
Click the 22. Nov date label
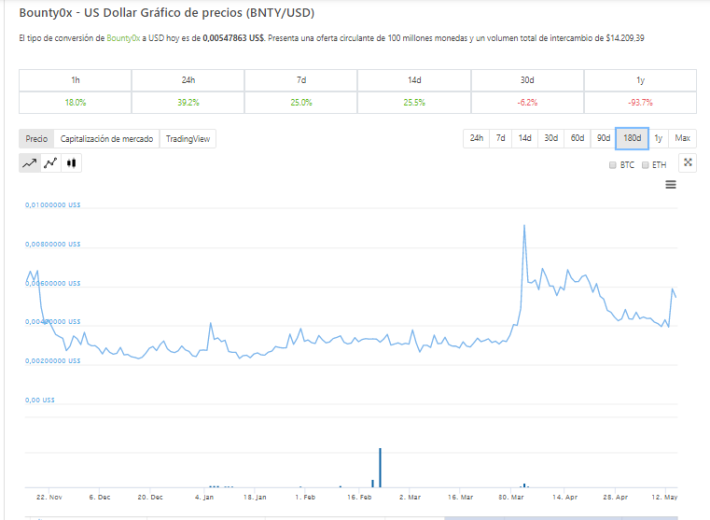(49, 497)
